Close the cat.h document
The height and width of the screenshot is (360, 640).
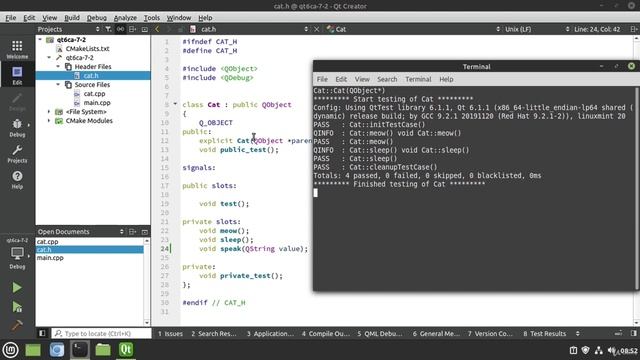click(x=316, y=29)
